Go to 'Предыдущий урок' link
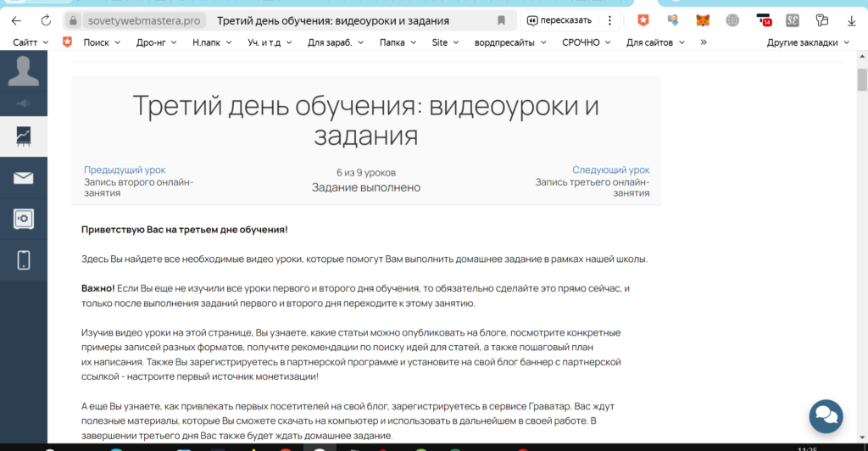The image size is (868, 451). pos(125,170)
